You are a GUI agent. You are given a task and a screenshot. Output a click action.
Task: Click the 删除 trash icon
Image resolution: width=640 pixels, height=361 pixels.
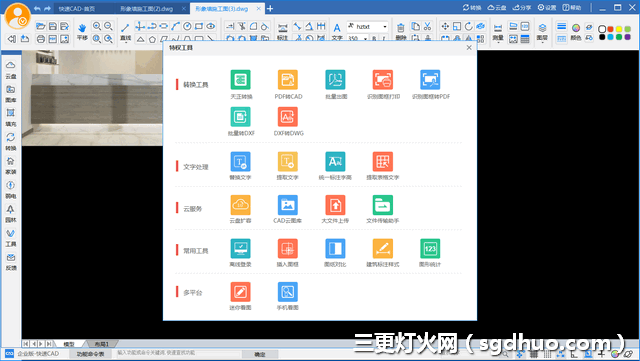tap(400, 31)
